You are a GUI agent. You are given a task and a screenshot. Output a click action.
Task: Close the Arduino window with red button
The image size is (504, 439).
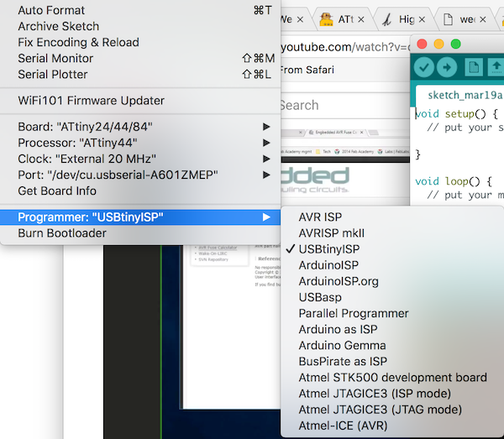pyautogui.click(x=422, y=44)
